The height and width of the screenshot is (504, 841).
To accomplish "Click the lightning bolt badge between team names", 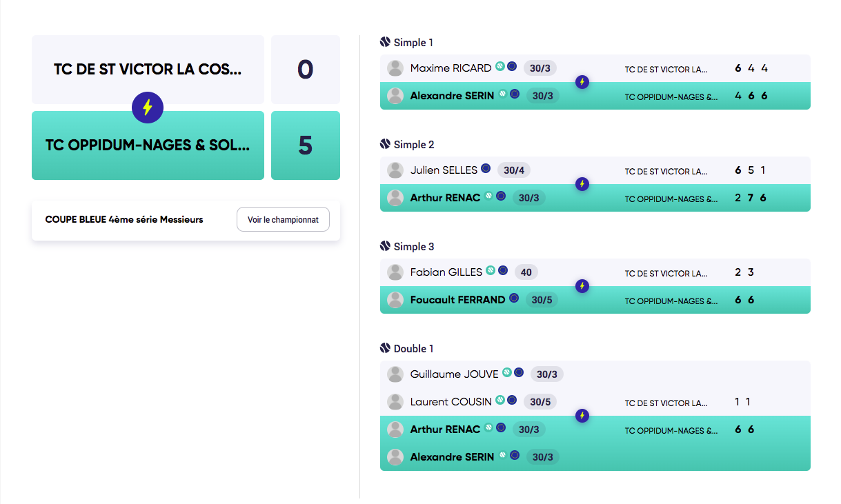I will (x=148, y=108).
